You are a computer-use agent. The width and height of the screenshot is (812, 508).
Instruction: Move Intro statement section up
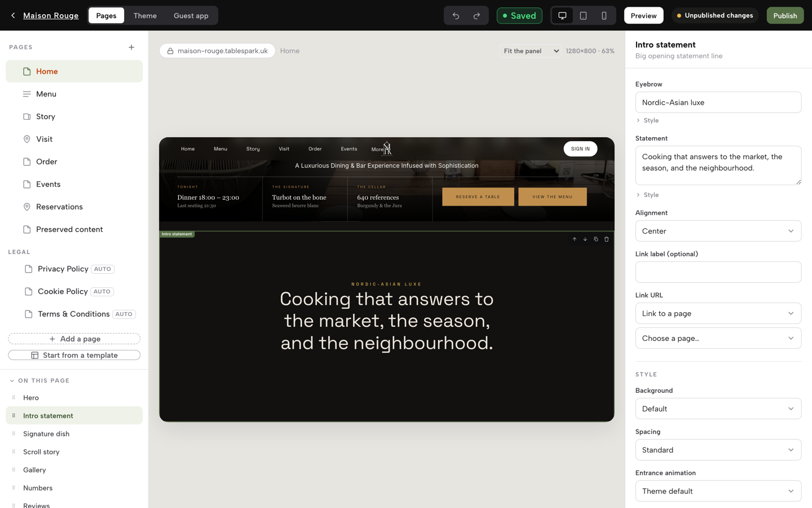pyautogui.click(x=575, y=239)
